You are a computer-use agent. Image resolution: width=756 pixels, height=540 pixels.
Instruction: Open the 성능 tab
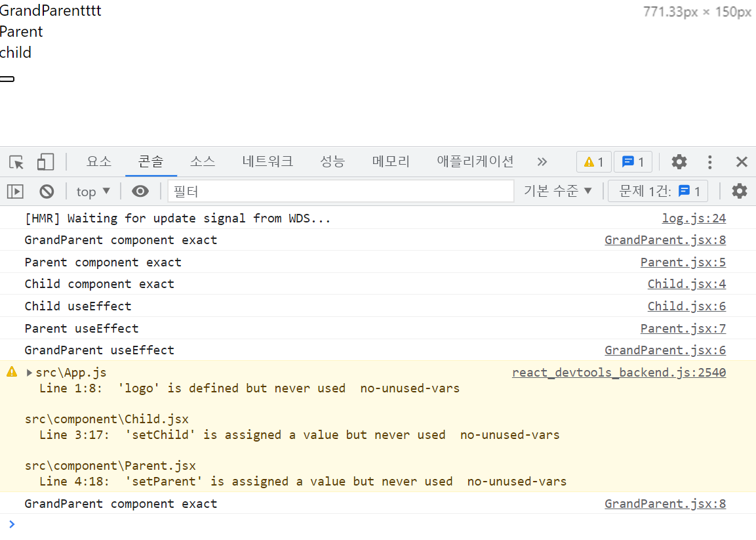click(332, 161)
